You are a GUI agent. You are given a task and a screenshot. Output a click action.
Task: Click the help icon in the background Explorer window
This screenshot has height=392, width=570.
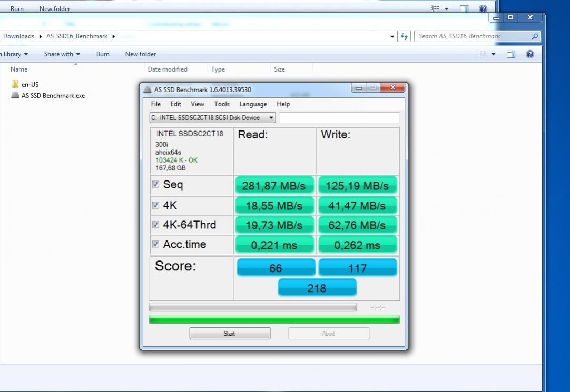click(483, 9)
